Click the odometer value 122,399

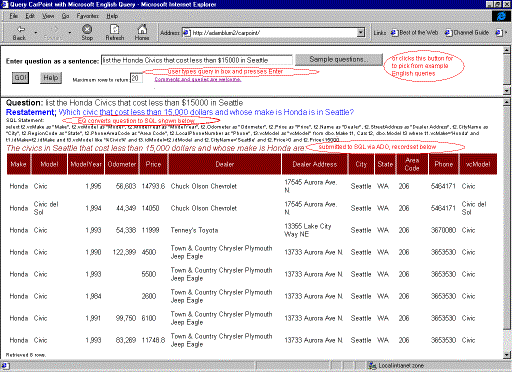pyautogui.click(x=124, y=252)
